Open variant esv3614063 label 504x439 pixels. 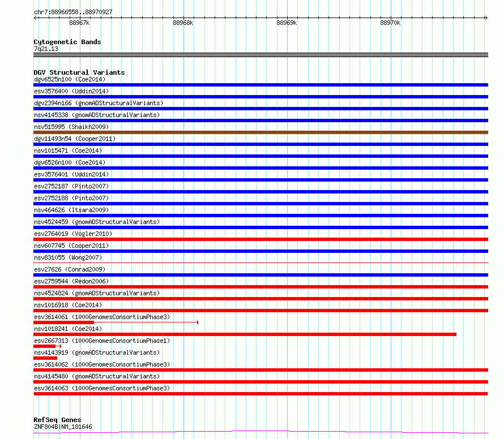(102, 388)
